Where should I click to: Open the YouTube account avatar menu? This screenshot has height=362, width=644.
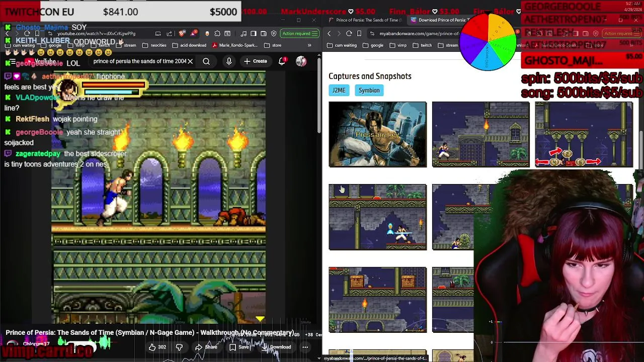tap(301, 61)
